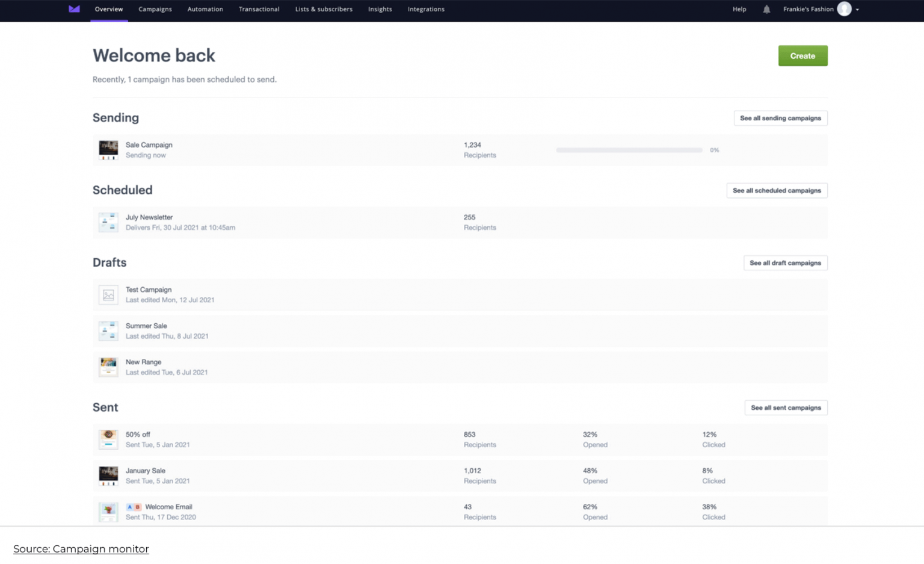Screen dimensions: 924x564
Task: Select the A variant badge on Welcome Email
Action: tap(130, 507)
